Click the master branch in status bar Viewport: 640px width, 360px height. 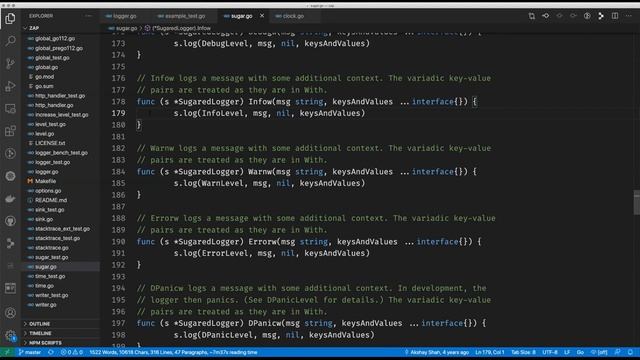click(x=30, y=352)
